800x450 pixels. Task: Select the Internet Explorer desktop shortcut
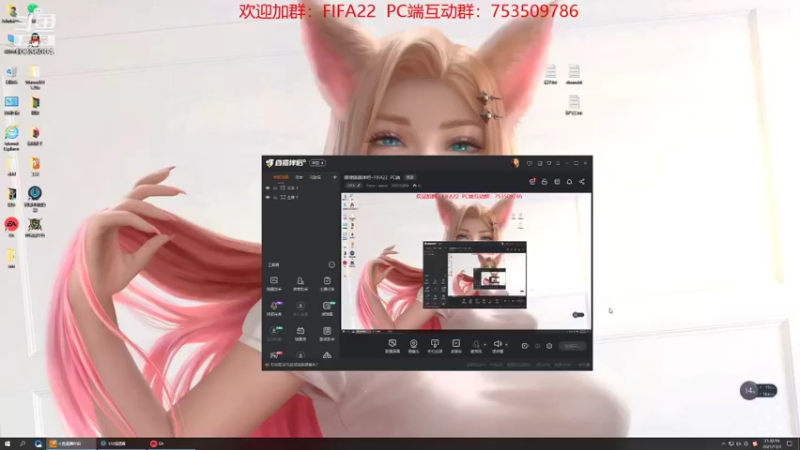tap(12, 137)
